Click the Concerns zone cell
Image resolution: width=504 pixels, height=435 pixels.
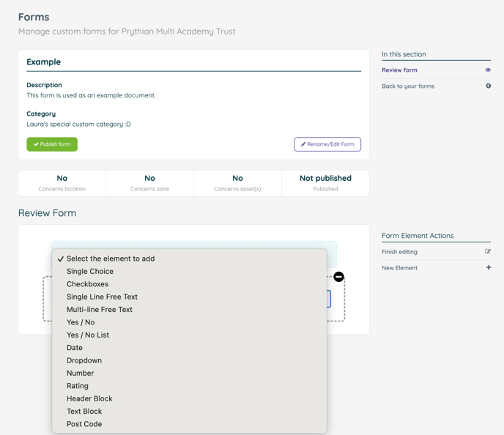tap(149, 183)
